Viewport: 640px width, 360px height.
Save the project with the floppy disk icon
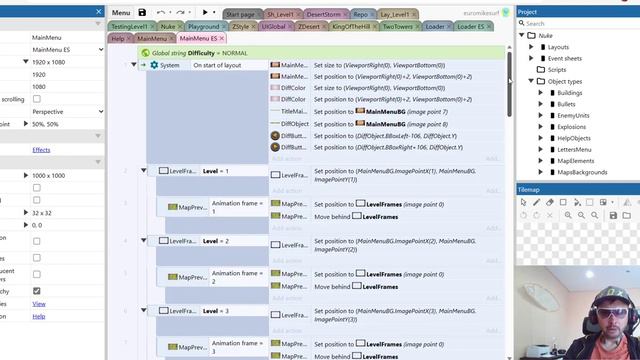tap(142, 13)
